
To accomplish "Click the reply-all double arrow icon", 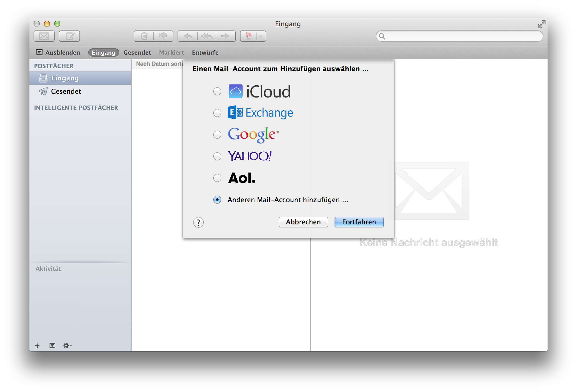I will pos(207,36).
